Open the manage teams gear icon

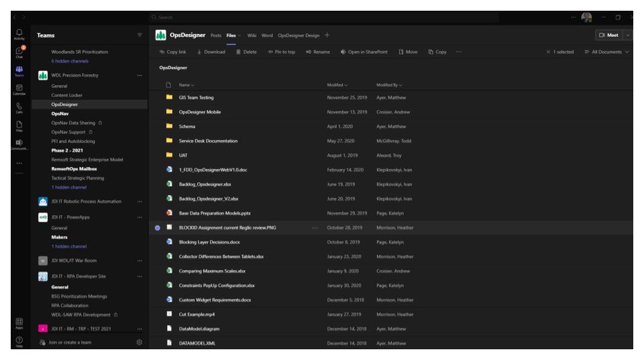pyautogui.click(x=140, y=343)
